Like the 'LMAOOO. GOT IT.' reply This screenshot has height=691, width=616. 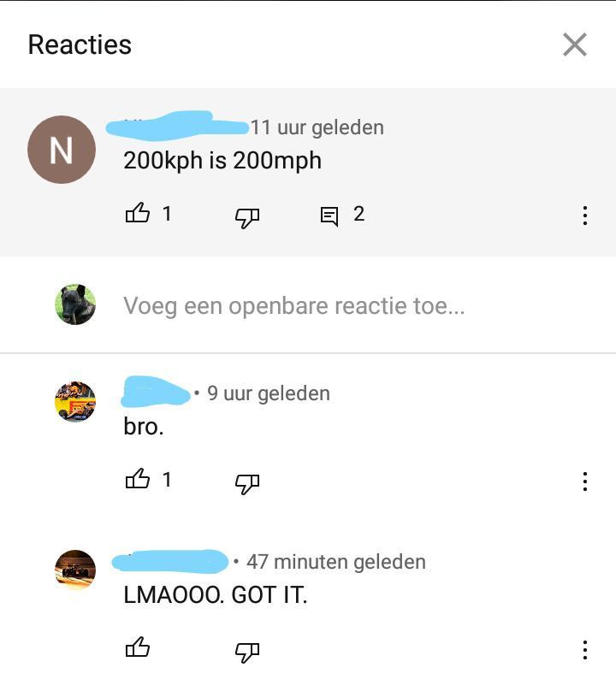click(138, 647)
